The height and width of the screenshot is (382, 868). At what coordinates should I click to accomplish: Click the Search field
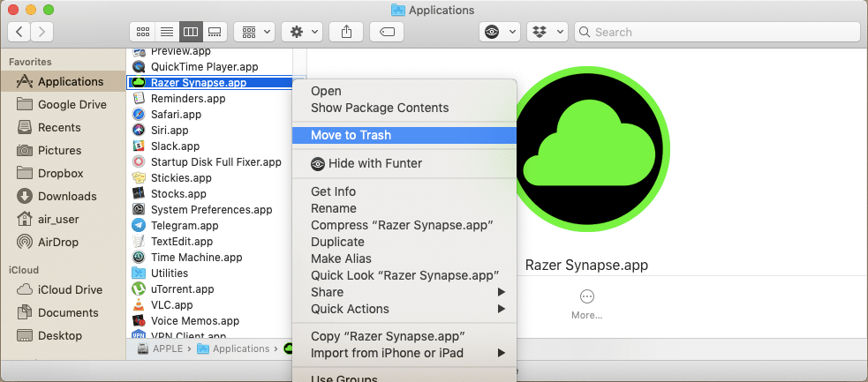(x=717, y=32)
